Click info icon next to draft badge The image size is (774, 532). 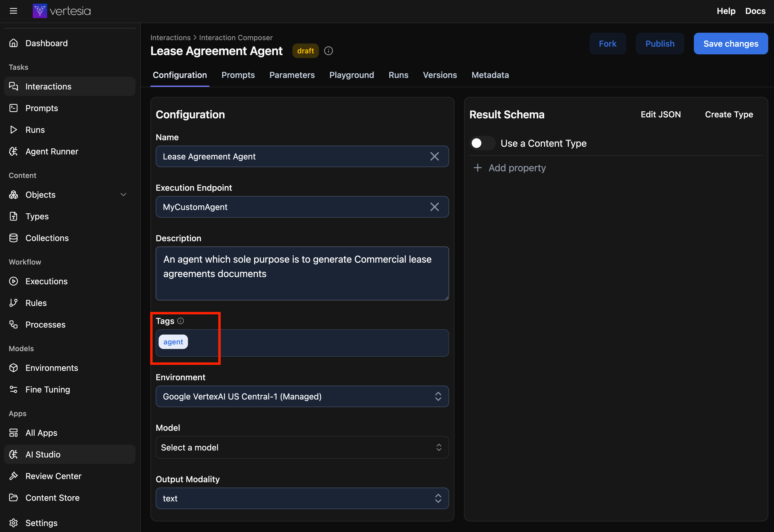pos(329,51)
